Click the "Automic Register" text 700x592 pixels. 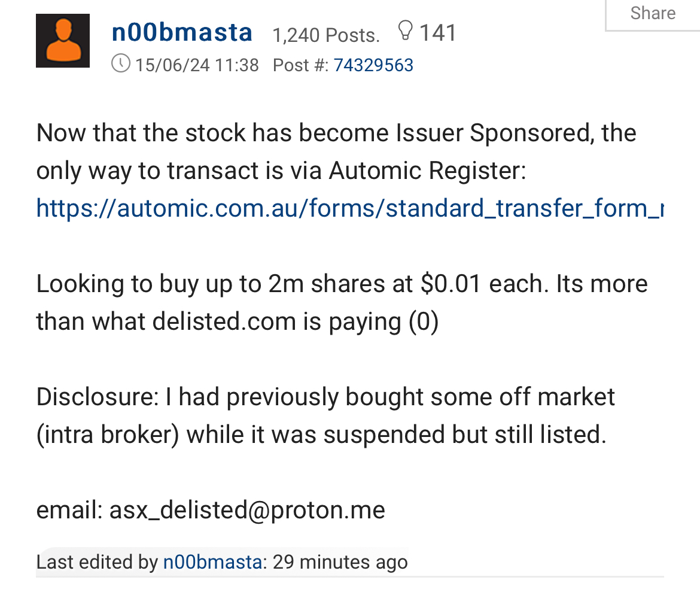click(427, 171)
